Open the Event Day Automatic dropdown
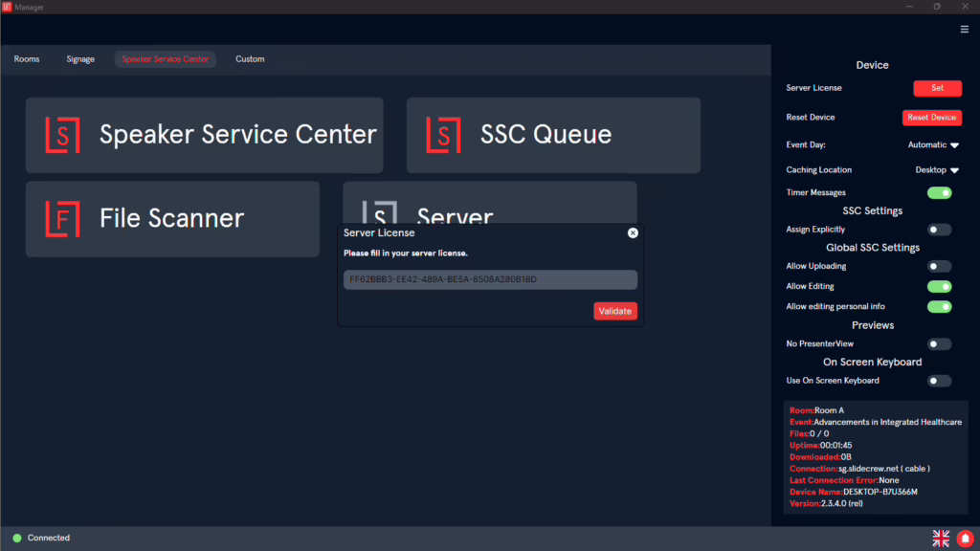 933,145
